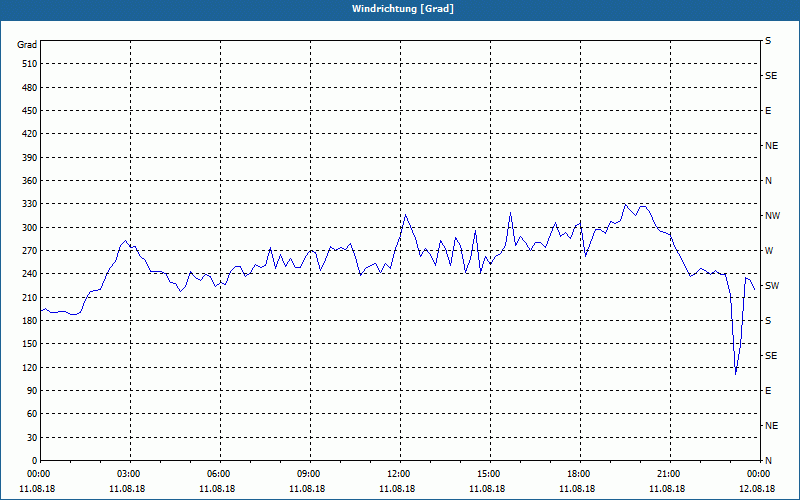Pick the 330 y-axis value

tap(30, 204)
